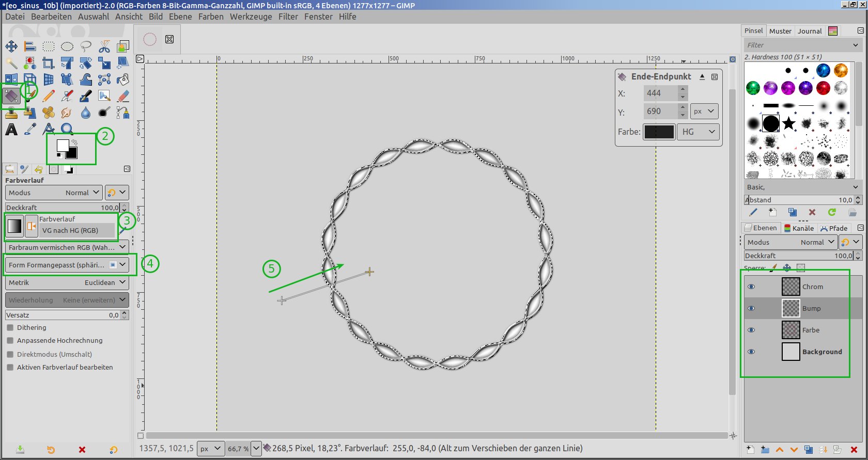Screen dimensions: 868x460
Task: Open the Filter menu
Action: (288, 17)
